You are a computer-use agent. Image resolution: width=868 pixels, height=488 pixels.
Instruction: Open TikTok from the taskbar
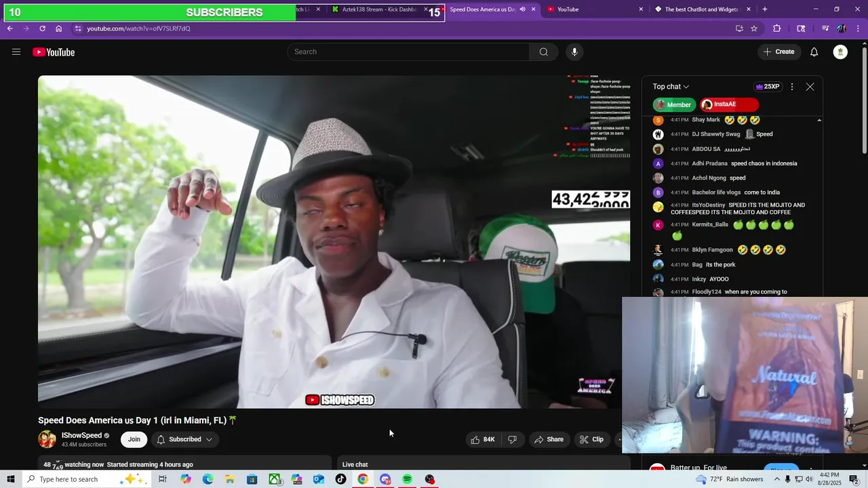(340, 479)
